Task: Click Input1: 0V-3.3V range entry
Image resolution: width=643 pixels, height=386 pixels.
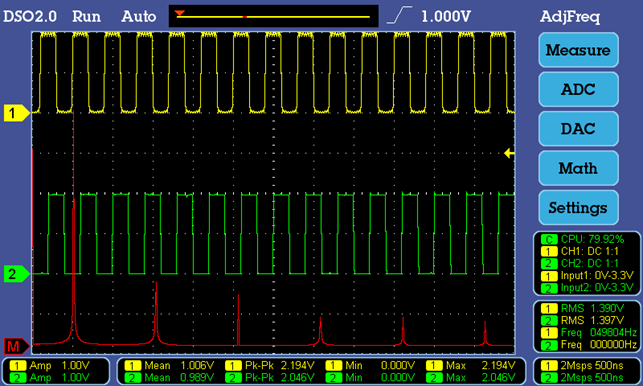Action: pos(588,275)
